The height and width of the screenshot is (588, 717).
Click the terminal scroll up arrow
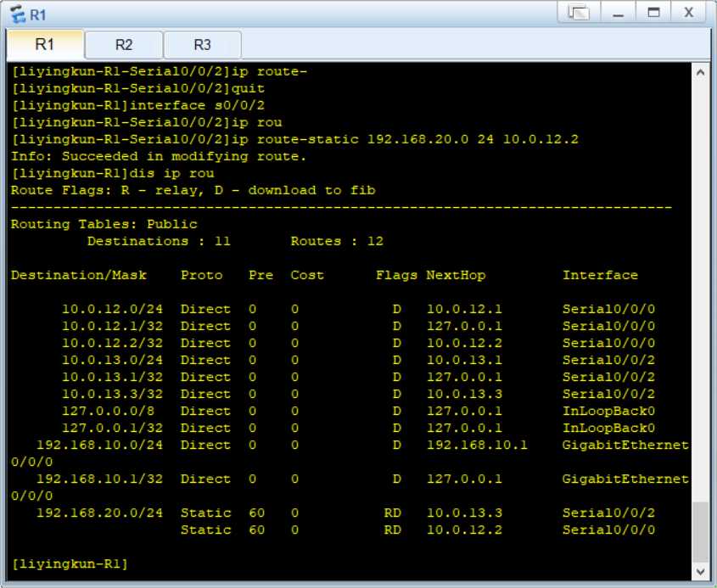click(700, 72)
